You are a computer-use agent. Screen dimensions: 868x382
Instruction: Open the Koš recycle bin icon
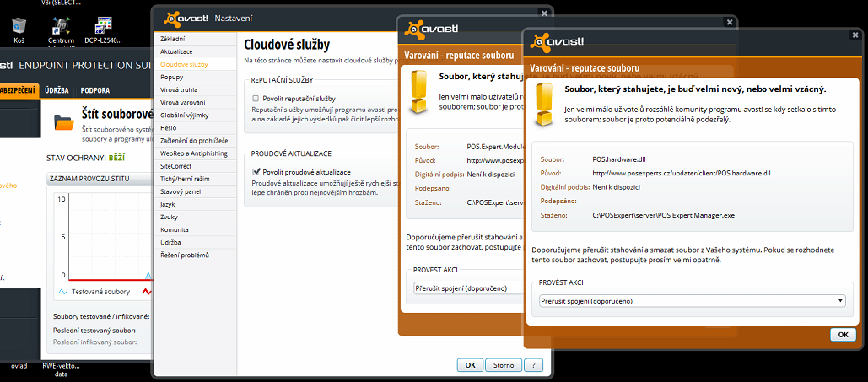[x=19, y=26]
